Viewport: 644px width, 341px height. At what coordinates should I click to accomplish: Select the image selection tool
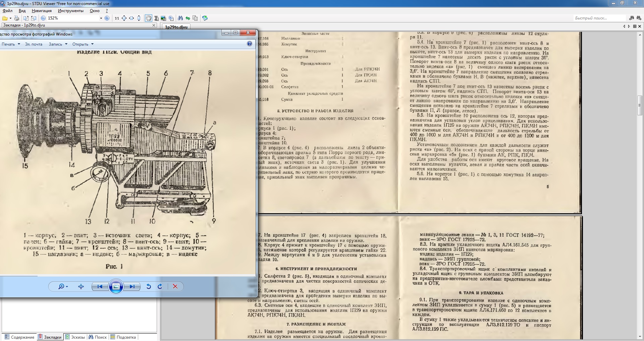163,18
